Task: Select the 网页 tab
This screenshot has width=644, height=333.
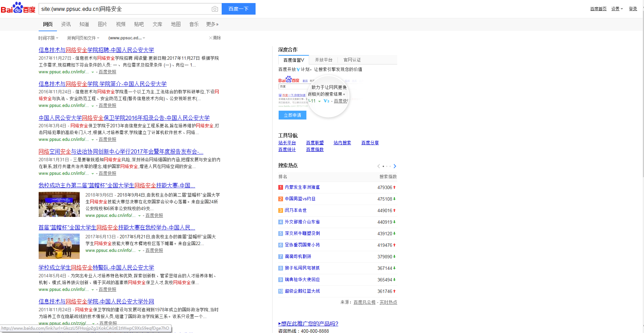Action: pos(48,24)
